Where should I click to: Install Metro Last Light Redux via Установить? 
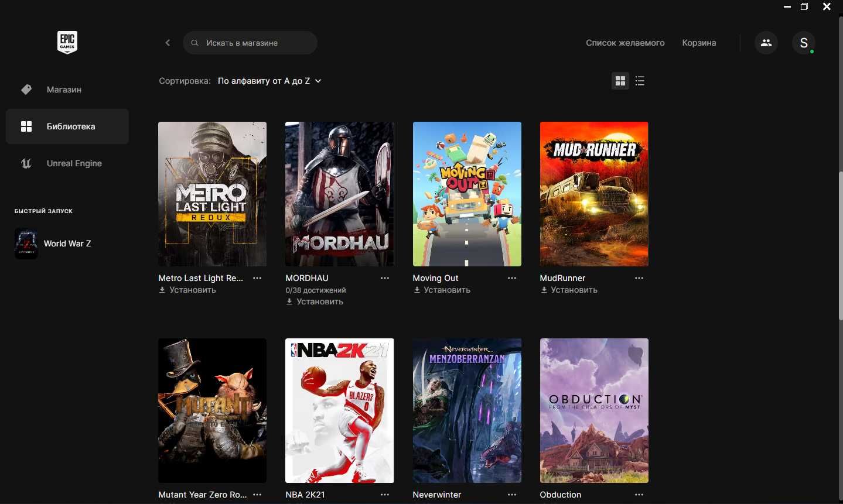187,290
